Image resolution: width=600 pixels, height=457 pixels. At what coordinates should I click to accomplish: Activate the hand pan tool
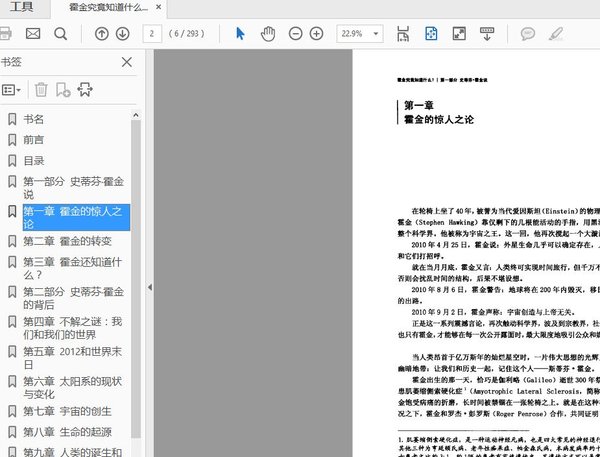pos(268,34)
